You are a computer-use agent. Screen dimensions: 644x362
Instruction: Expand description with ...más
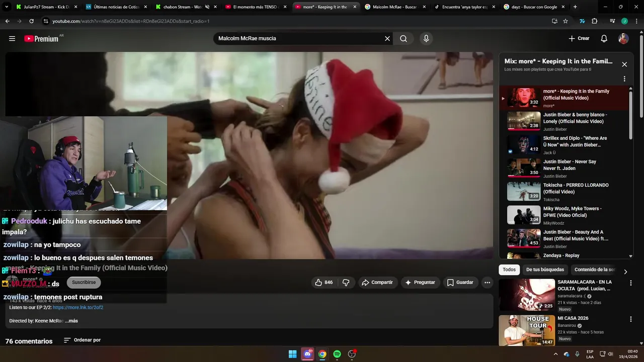(71, 321)
